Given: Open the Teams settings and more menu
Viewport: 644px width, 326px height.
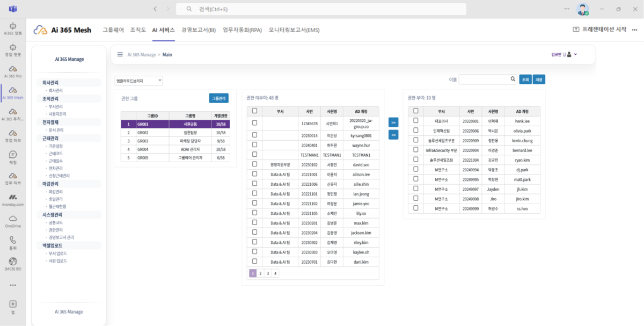Looking at the screenshot, I should [x=567, y=9].
